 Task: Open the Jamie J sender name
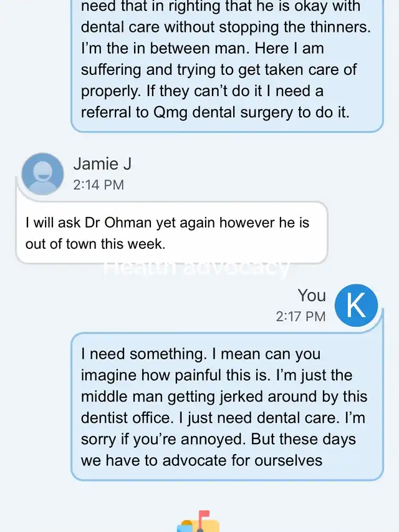tap(102, 164)
